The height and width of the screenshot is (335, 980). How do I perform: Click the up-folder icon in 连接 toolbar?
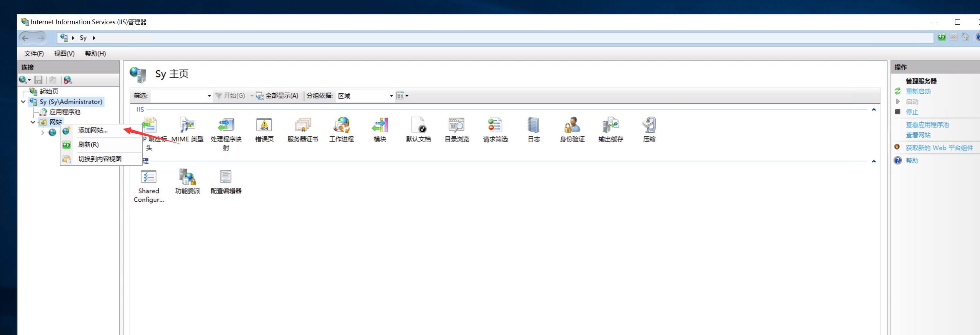[53, 80]
